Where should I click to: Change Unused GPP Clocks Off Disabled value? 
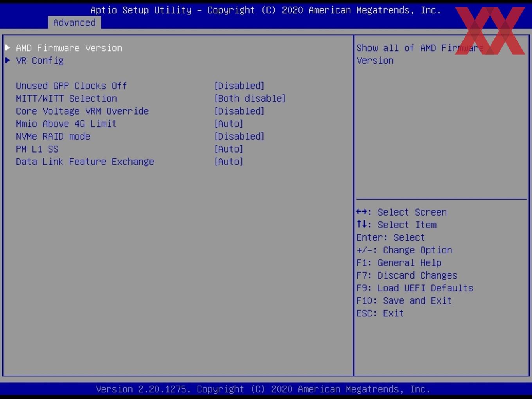point(239,86)
